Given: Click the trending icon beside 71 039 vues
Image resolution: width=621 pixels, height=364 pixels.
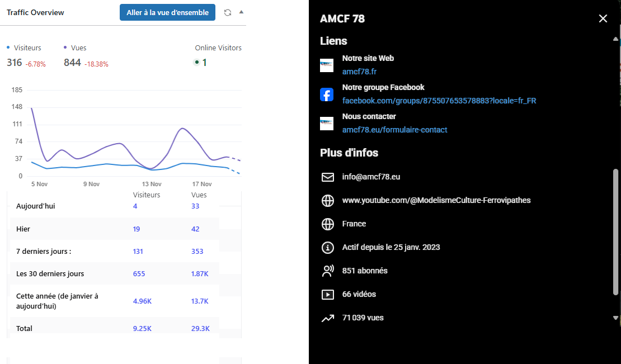Looking at the screenshot, I should [x=327, y=318].
